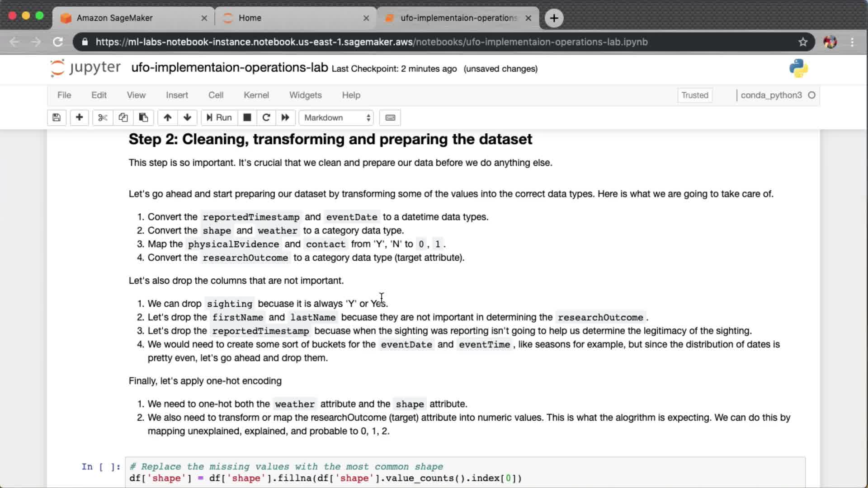The width and height of the screenshot is (868, 488).
Task: Insert cell below with plus icon
Action: 79,117
